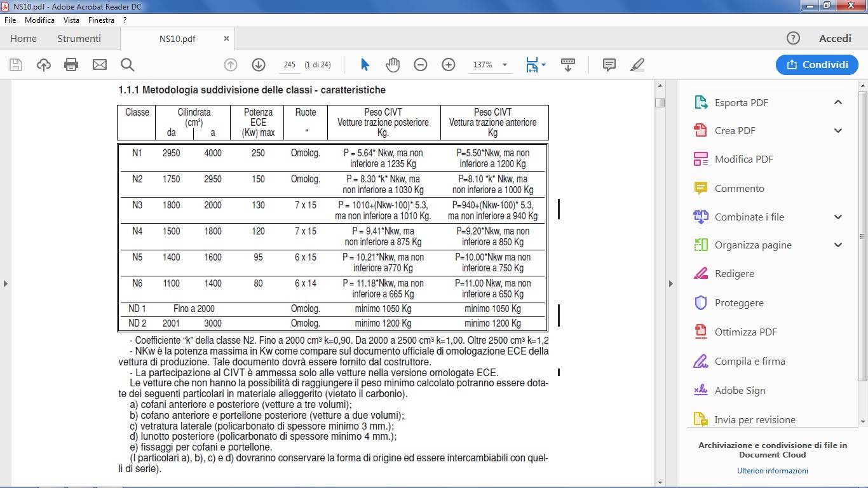Expand the left navigation pane arrow
868x488 pixels.
(x=5, y=283)
